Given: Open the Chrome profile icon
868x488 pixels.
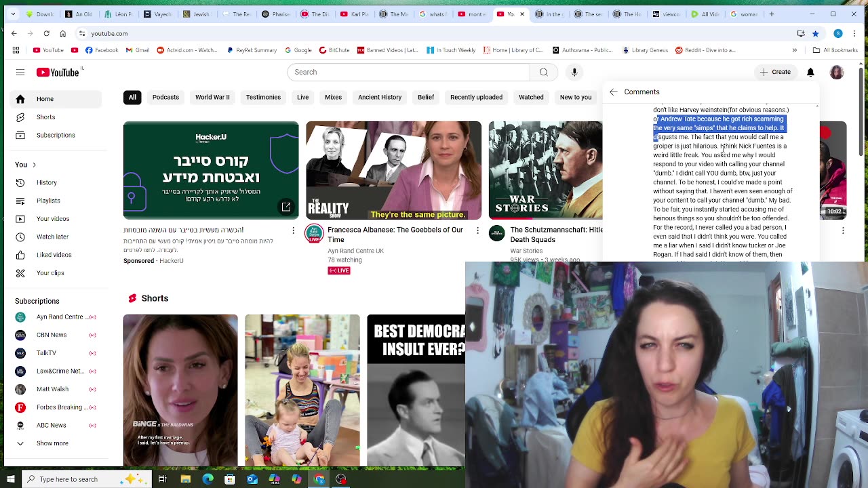Looking at the screenshot, I should pyautogui.click(x=838, y=33).
